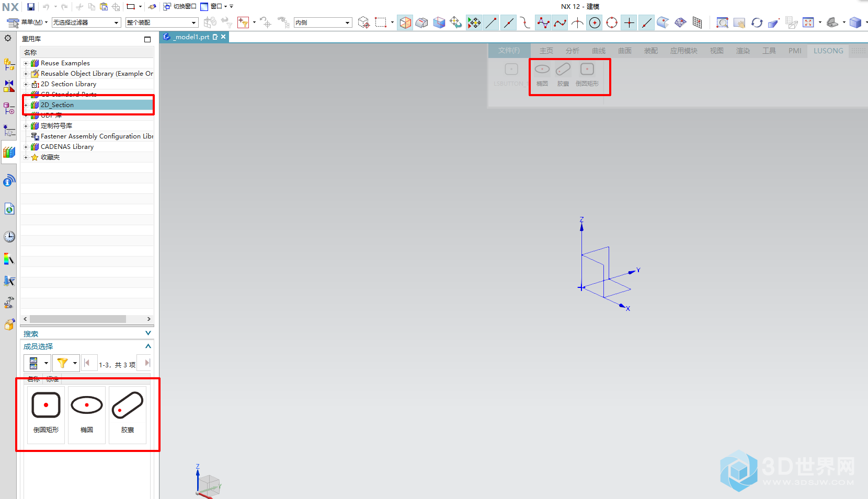Click the resource bar settings gear
Viewport: 868px width, 499px height.
click(8, 38)
